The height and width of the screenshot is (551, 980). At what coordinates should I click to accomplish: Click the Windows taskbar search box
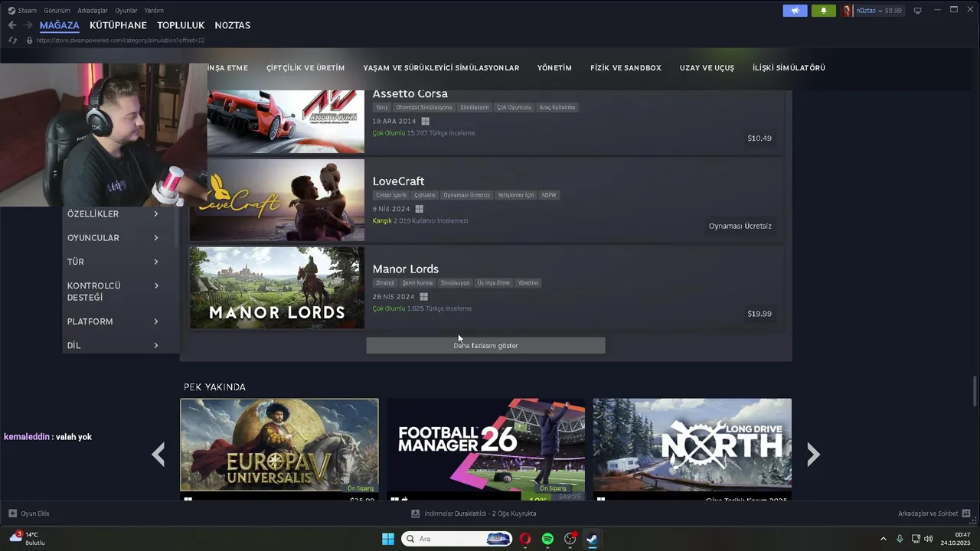[457, 539]
